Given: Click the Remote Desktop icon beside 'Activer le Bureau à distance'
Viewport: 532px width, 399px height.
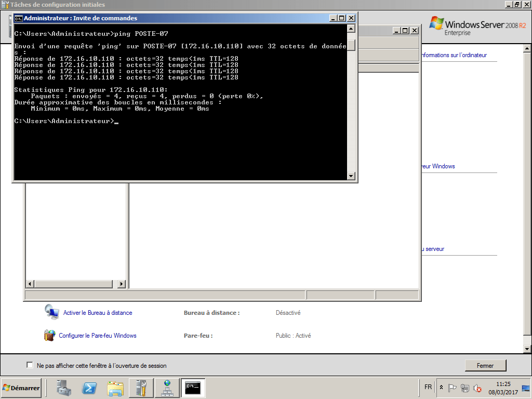Looking at the screenshot, I should (51, 312).
